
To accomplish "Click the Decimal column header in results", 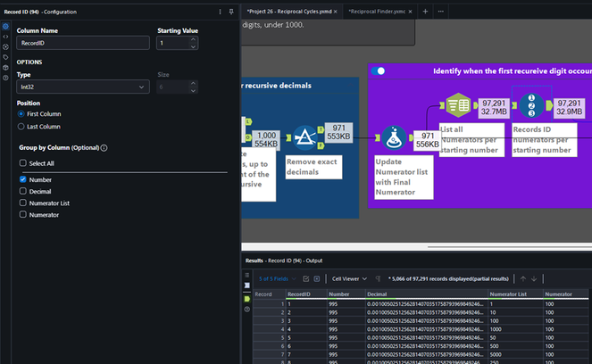I will tap(379, 294).
